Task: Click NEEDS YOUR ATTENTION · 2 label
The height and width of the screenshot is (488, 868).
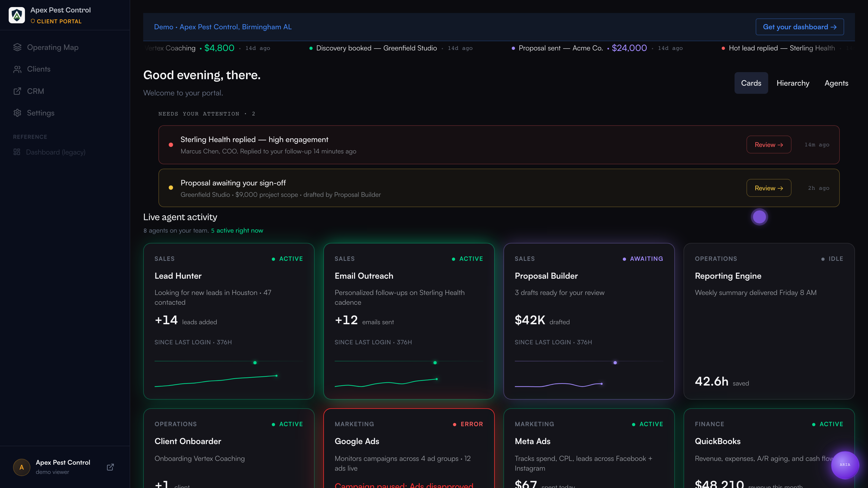Action: coord(206,114)
